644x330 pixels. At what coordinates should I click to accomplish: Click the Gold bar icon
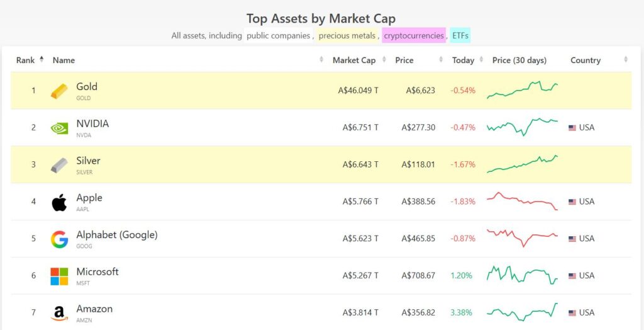[x=59, y=91]
